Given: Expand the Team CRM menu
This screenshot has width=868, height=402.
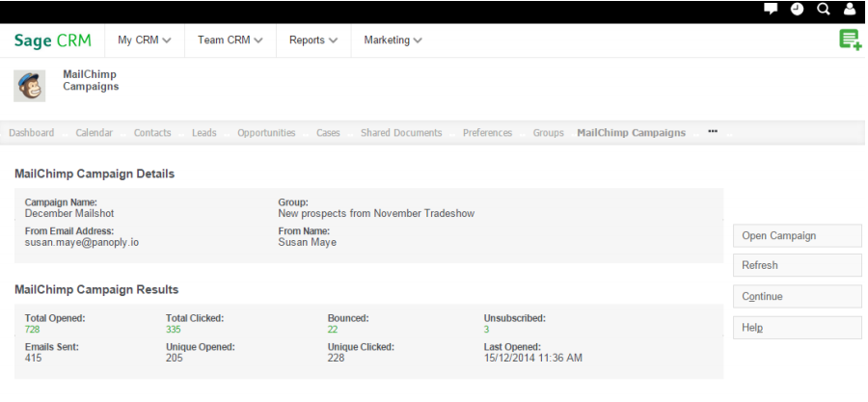Looking at the screenshot, I should (x=230, y=40).
